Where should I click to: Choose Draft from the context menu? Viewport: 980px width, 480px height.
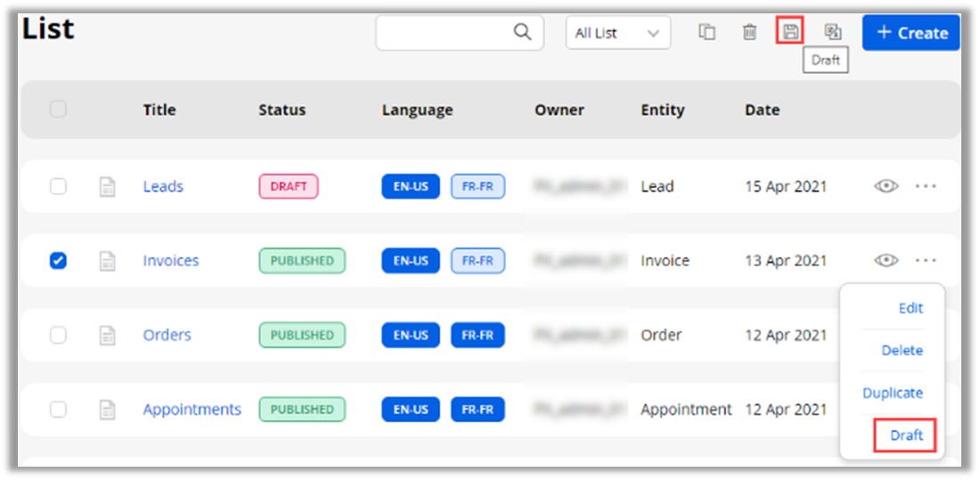tap(906, 435)
